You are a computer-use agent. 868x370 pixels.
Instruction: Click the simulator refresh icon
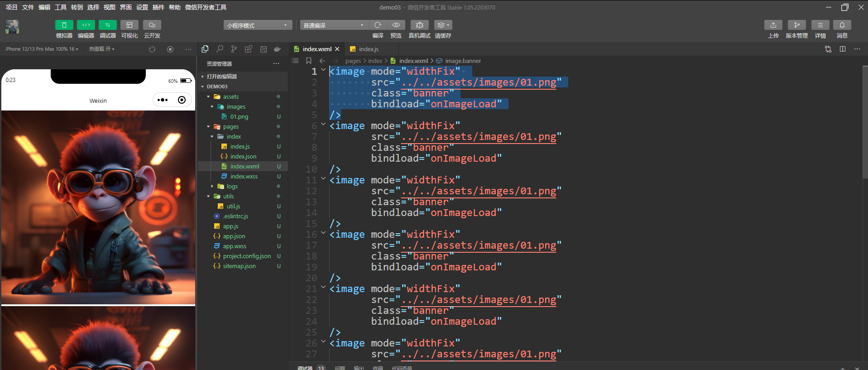pyautogui.click(x=152, y=49)
